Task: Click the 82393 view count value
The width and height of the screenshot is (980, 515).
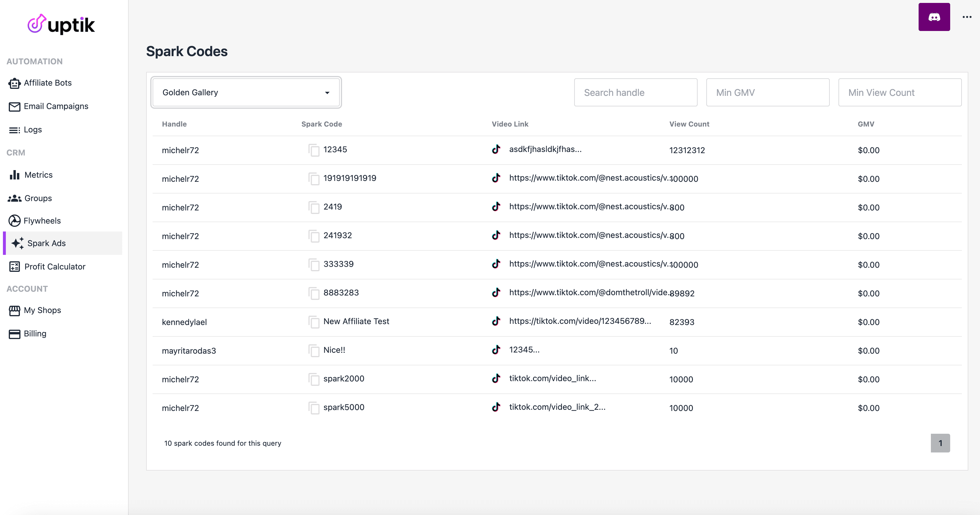Action: click(682, 322)
